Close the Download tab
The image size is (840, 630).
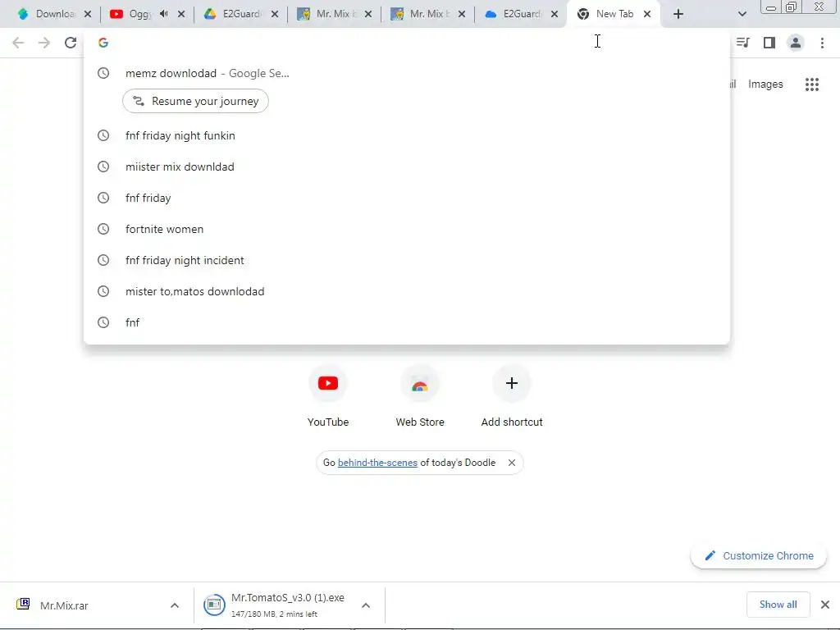88,14
